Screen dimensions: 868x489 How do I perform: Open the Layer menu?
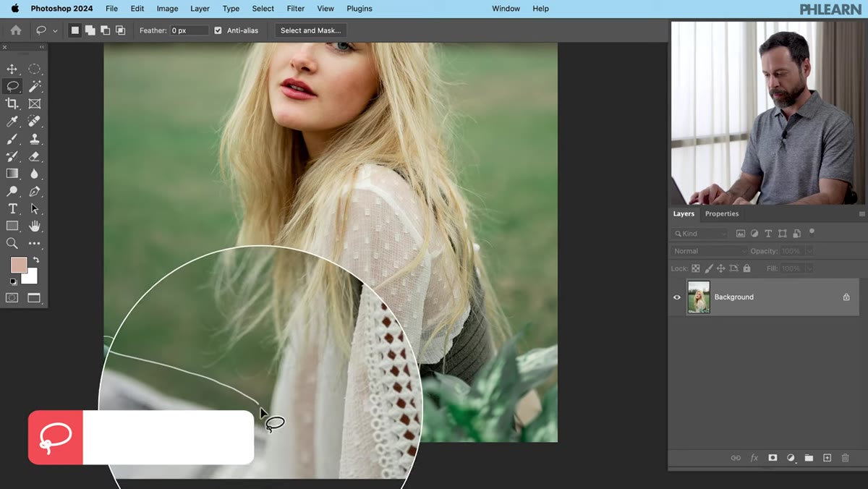tap(200, 9)
